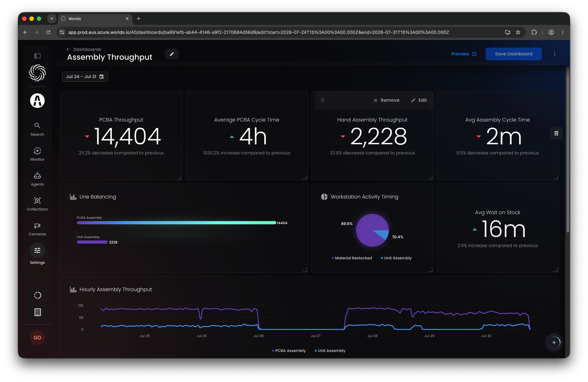Toggle Unit Assembly legend in hourly chart
This screenshot has width=588, height=382.
pos(330,350)
